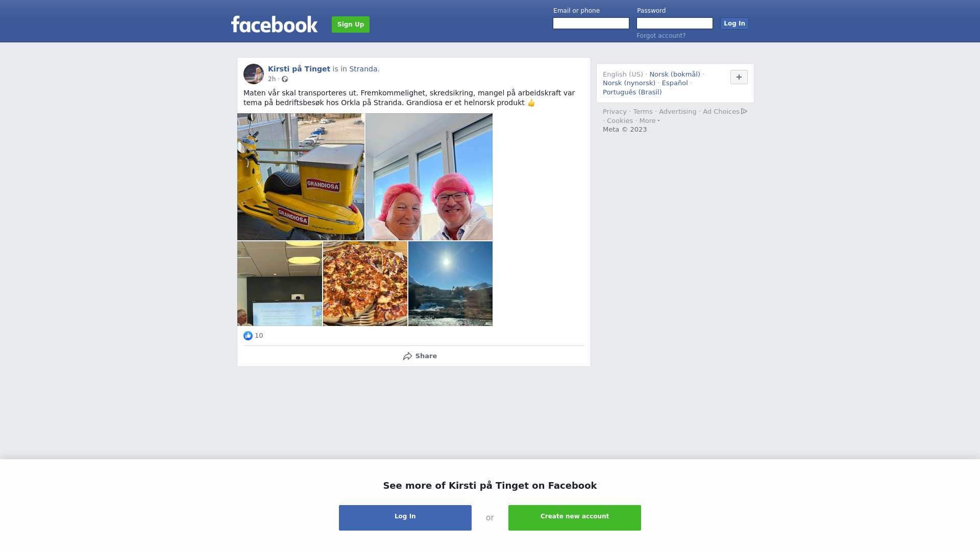Open the selfie with pink hairnets photo
The width and height of the screenshot is (980, 551).
(429, 177)
